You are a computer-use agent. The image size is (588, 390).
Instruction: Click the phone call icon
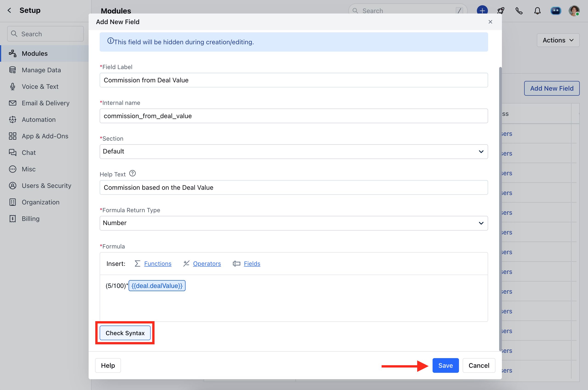click(519, 11)
